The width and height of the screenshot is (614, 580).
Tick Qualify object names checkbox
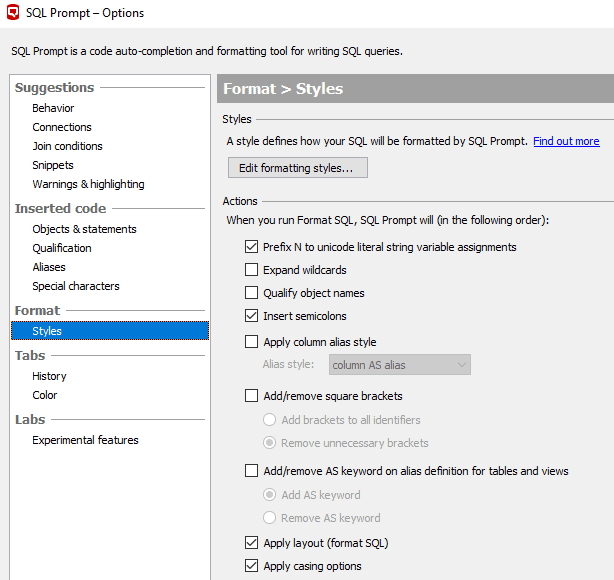click(x=251, y=293)
